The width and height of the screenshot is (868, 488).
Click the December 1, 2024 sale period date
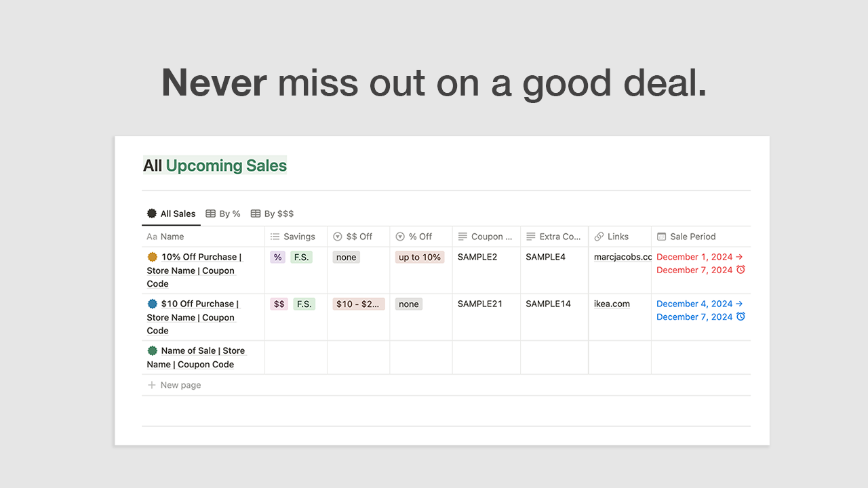(x=694, y=257)
